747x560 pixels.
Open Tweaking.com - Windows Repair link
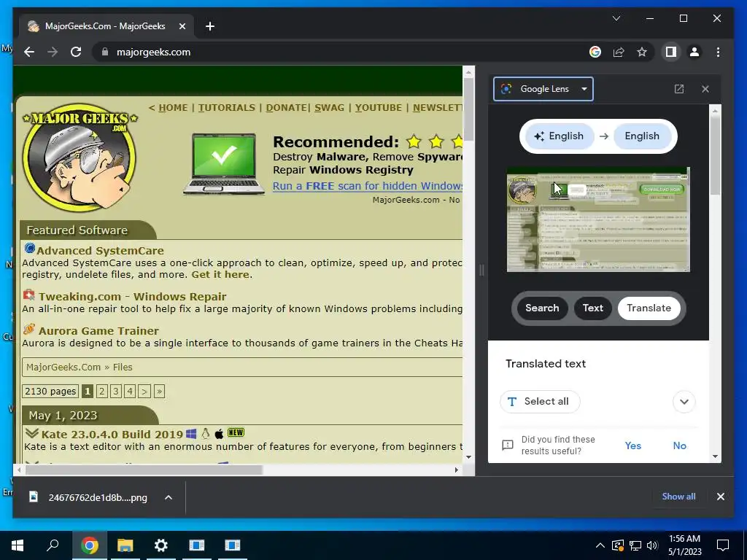pos(133,297)
